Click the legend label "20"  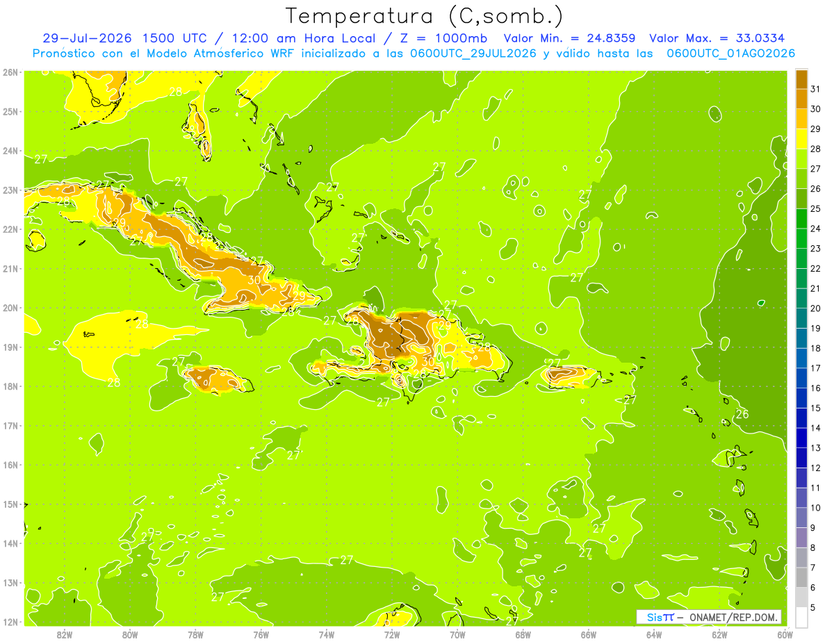click(x=815, y=308)
